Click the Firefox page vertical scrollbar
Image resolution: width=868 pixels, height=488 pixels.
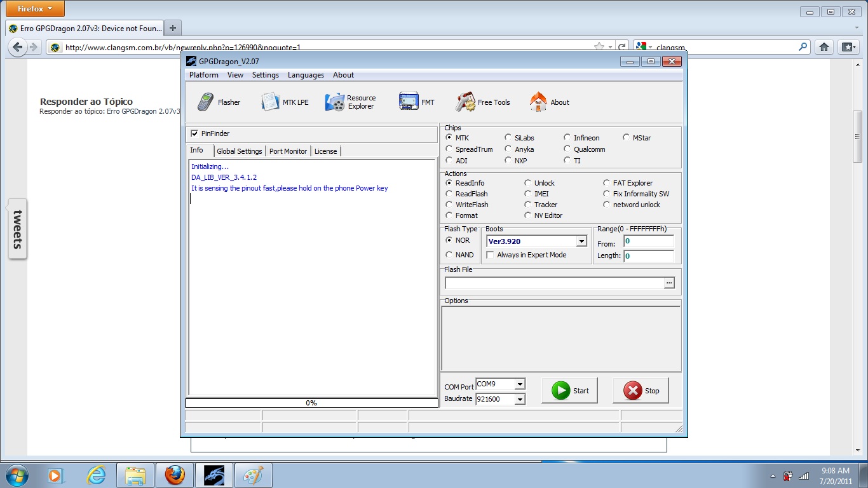(857, 137)
